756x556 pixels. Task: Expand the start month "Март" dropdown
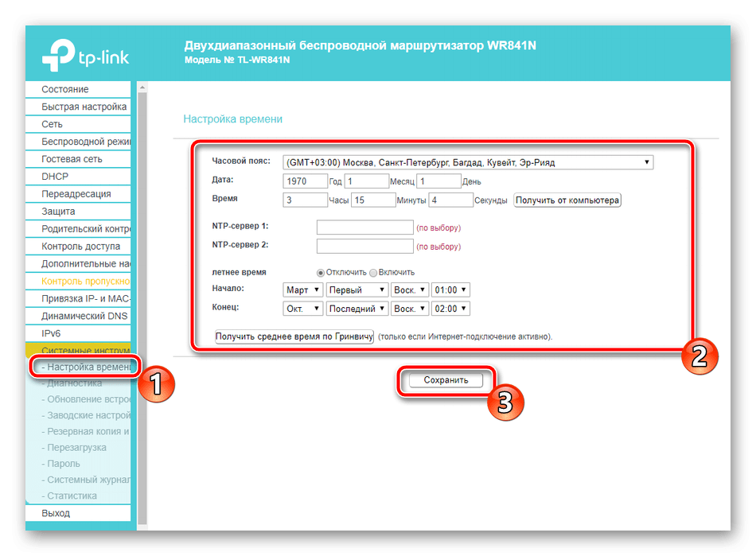coord(302,290)
